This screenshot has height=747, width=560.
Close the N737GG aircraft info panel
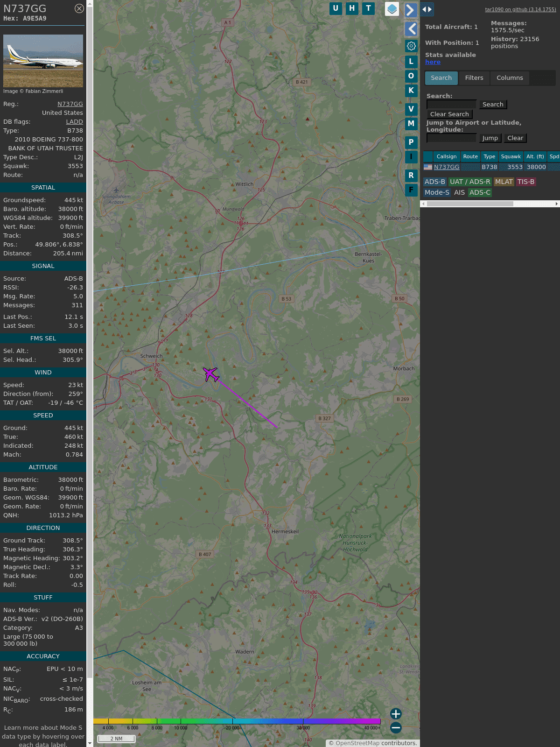point(79,8)
